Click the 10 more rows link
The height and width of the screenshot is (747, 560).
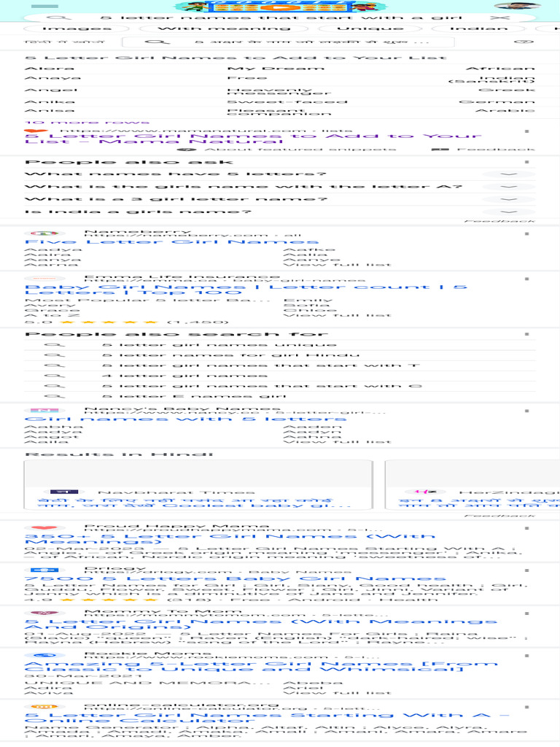pyautogui.click(x=87, y=123)
